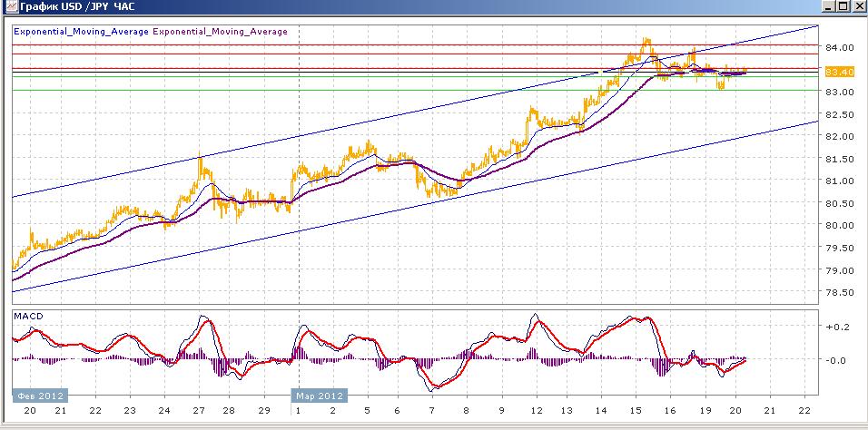This screenshot has width=868, height=430.
Task: Click date label 15 on time axis
Action: 636,411
